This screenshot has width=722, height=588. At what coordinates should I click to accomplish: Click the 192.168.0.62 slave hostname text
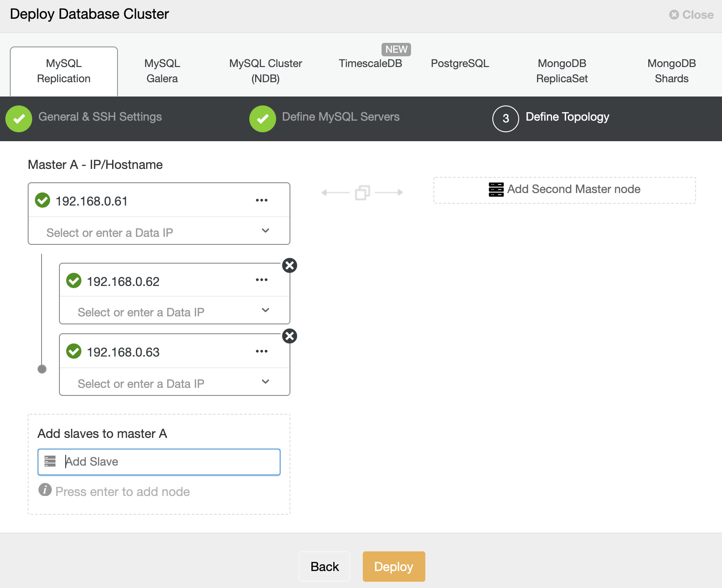[123, 282]
